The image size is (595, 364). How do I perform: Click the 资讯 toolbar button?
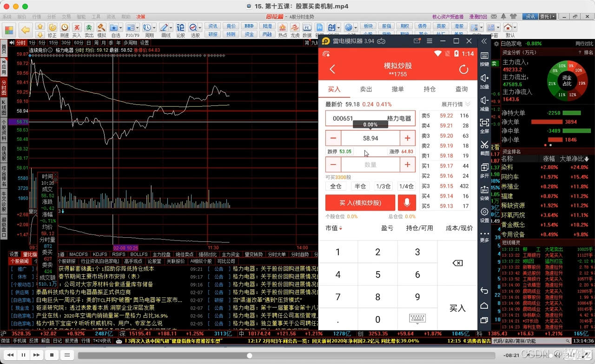212,26
